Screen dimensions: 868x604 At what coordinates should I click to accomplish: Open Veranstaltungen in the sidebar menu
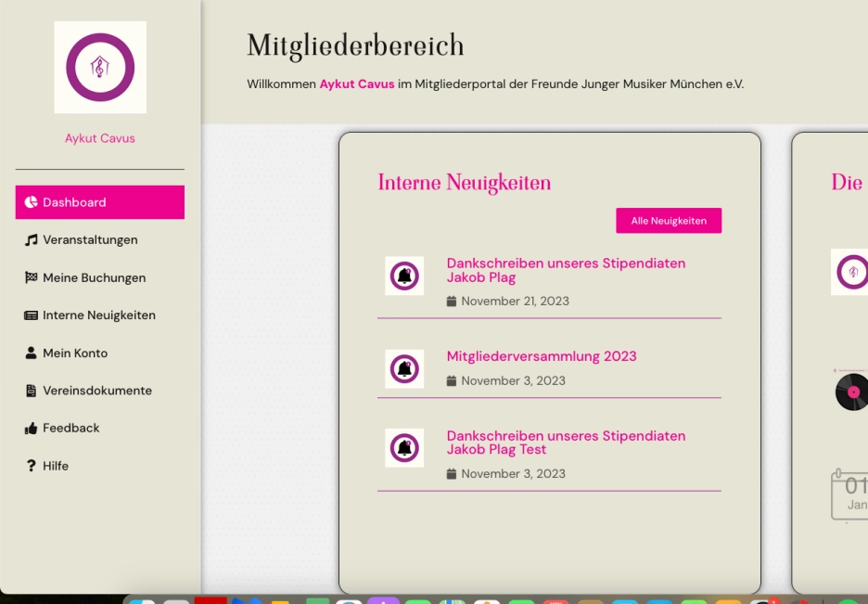pos(90,240)
